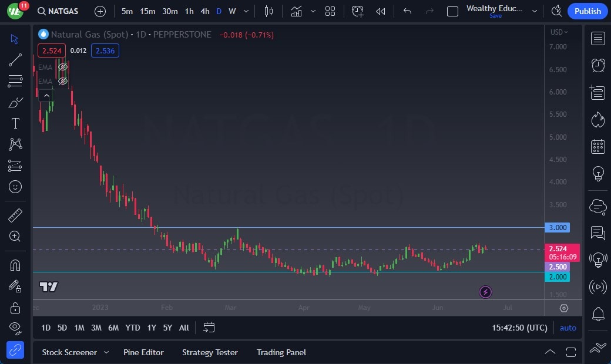The width and height of the screenshot is (611, 364).
Task: Start bar Replay mode
Action: pyautogui.click(x=381, y=11)
